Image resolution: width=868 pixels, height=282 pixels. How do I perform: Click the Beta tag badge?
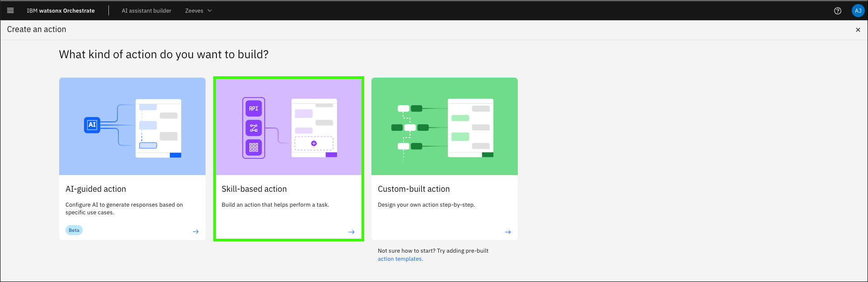[x=74, y=230]
